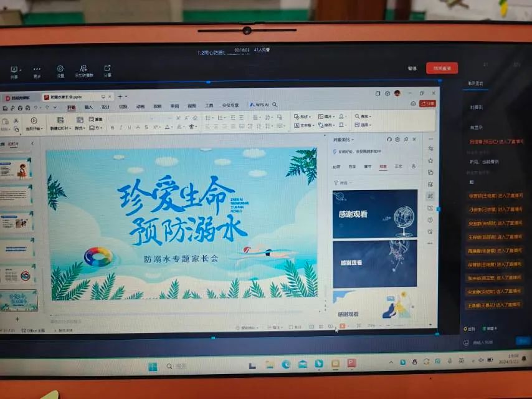Expand the quick access toolbar chevron

55,108
